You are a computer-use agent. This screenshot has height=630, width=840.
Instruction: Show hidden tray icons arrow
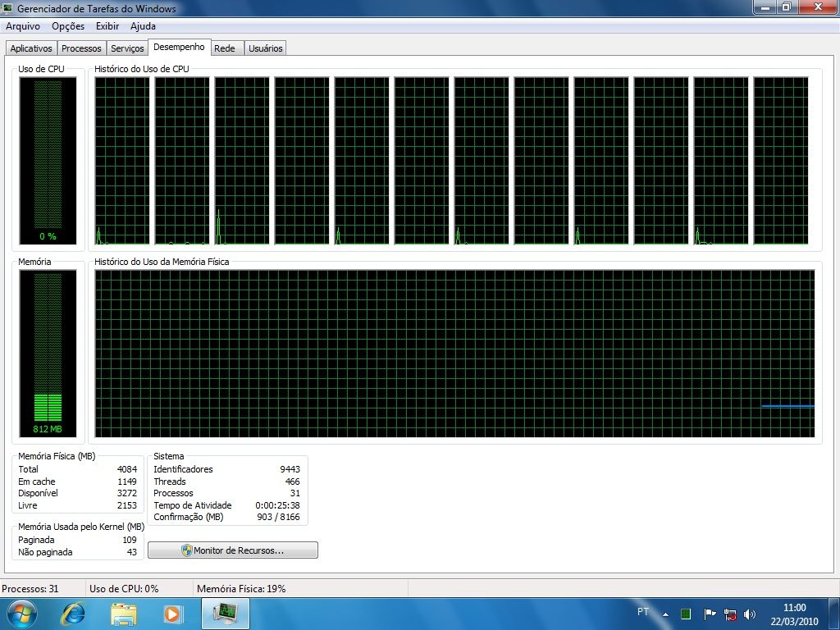click(x=665, y=614)
